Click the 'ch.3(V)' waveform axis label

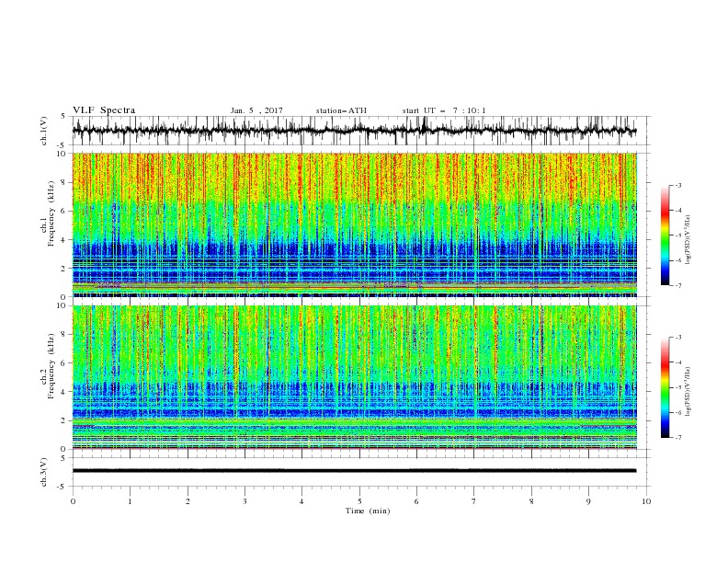[x=44, y=472]
